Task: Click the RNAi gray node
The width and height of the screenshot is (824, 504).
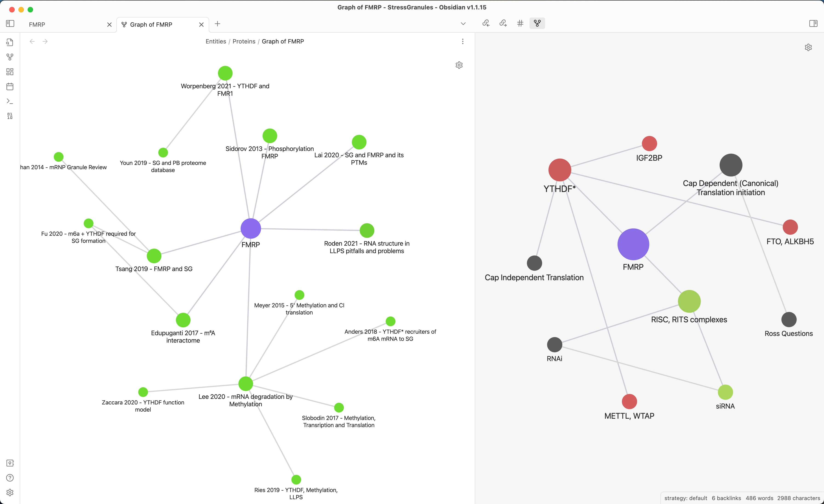Action: point(555,345)
